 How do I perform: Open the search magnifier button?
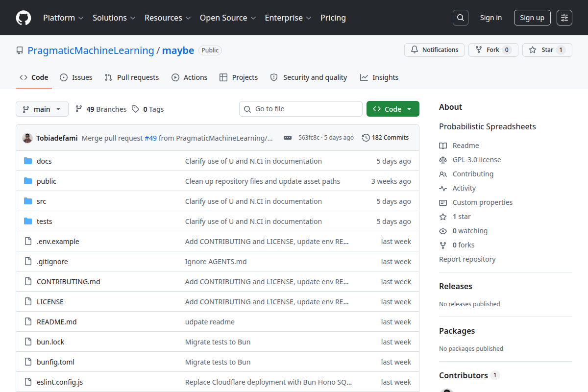(461, 18)
